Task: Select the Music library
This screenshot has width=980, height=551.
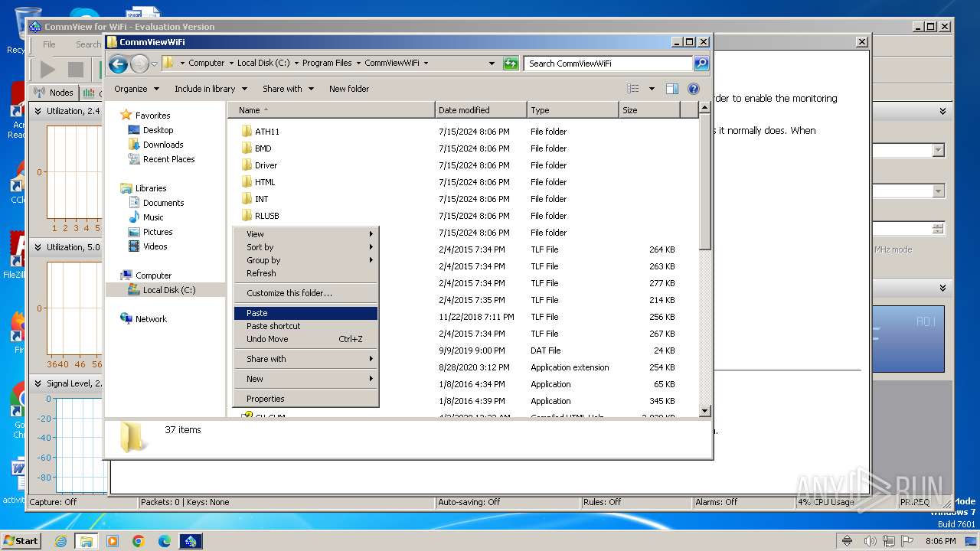Action: coord(153,217)
